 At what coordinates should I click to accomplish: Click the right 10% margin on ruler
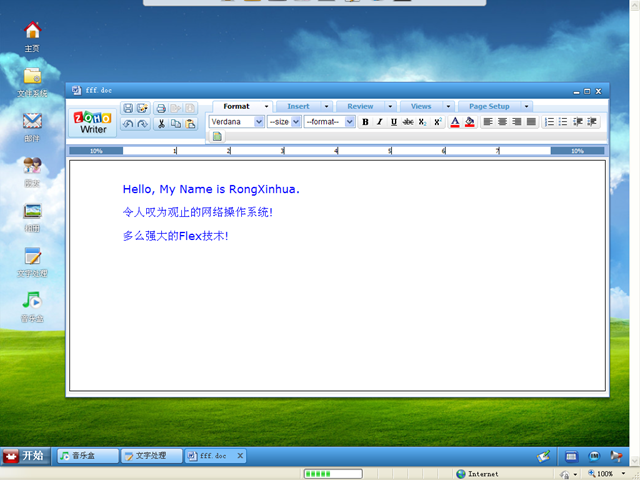pyautogui.click(x=577, y=151)
